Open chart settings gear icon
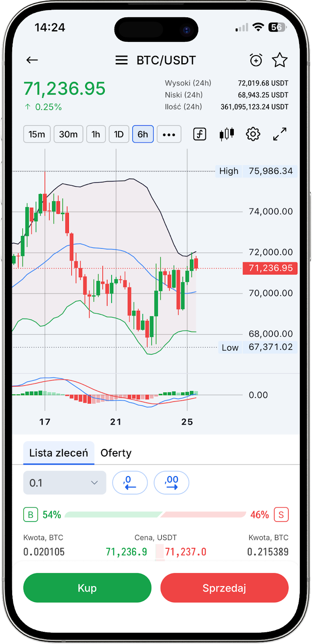The height and width of the screenshot is (644, 312). pyautogui.click(x=253, y=134)
